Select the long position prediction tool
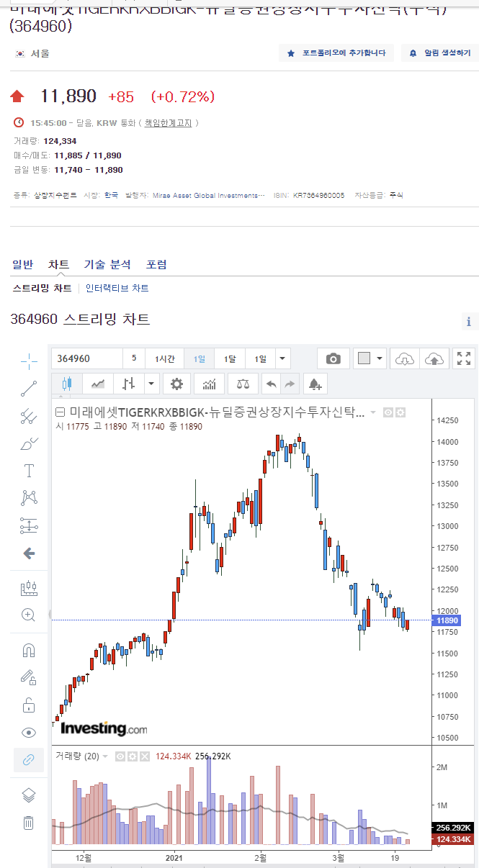This screenshot has height=868, width=479. click(29, 525)
